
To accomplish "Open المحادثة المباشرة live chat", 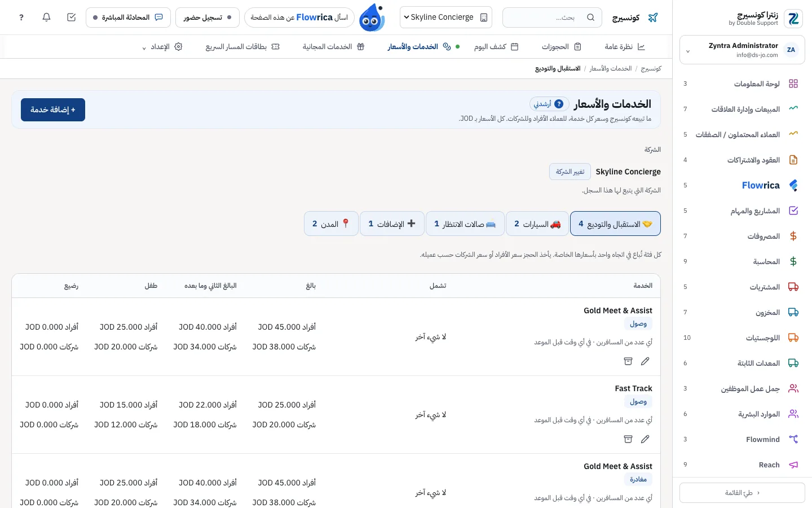I will 128,17.
